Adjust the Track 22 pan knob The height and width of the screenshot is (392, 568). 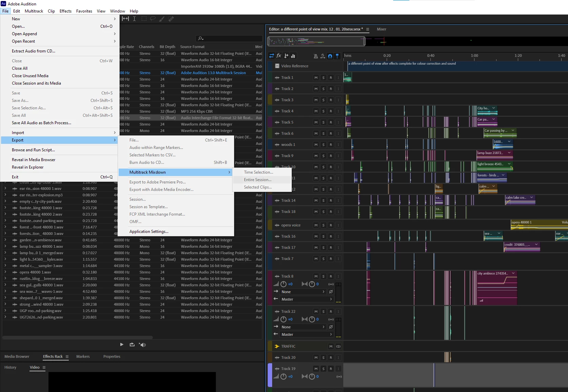[312, 319]
